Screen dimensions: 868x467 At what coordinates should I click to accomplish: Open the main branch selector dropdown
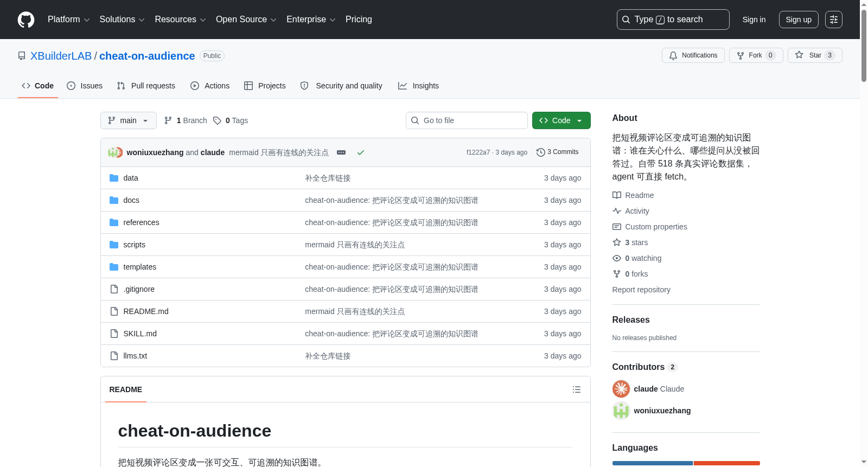(x=129, y=120)
